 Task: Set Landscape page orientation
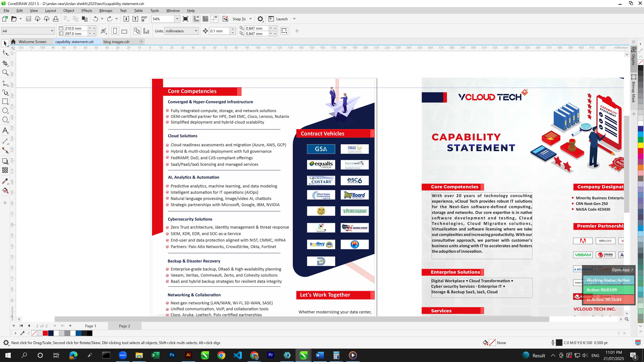124,31
